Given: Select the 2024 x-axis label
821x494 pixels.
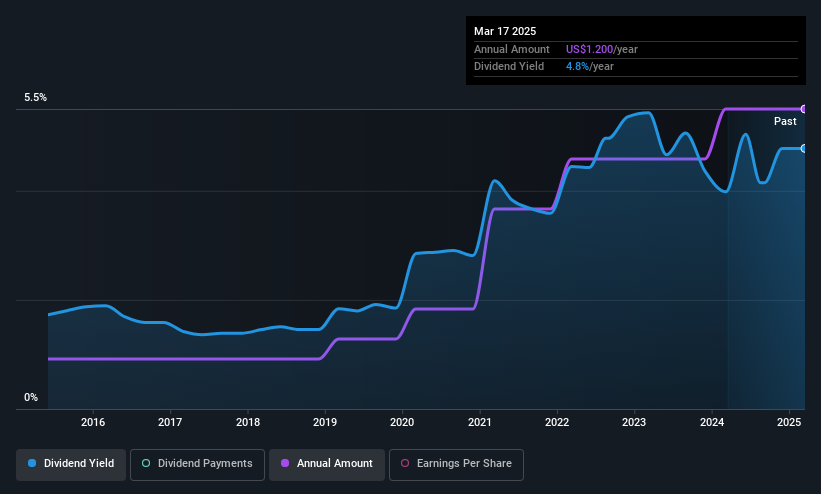Looking at the screenshot, I should coord(712,422).
